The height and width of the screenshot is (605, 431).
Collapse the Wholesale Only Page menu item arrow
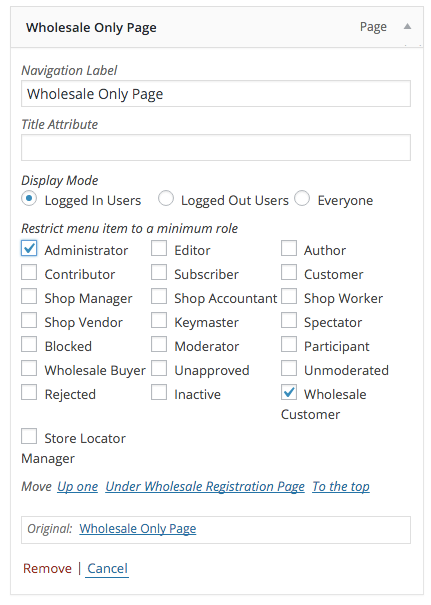click(407, 27)
